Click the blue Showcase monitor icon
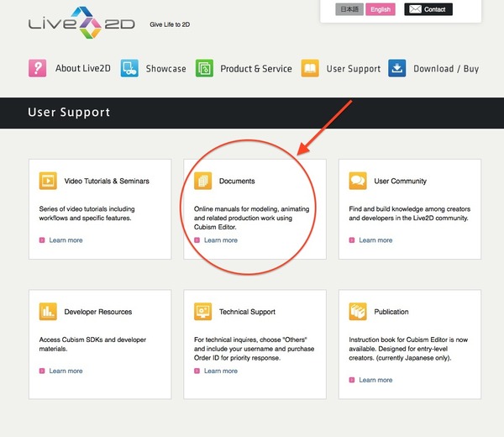The image size is (504, 437). click(x=129, y=68)
